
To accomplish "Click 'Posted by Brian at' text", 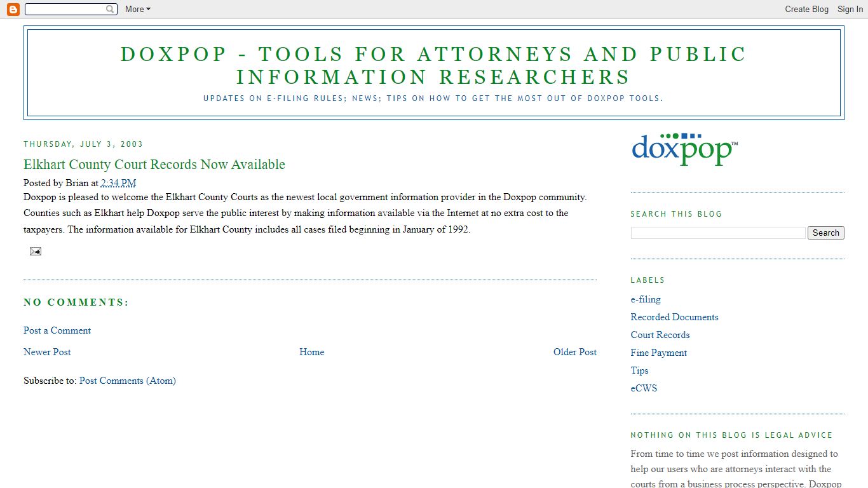I will (x=61, y=183).
